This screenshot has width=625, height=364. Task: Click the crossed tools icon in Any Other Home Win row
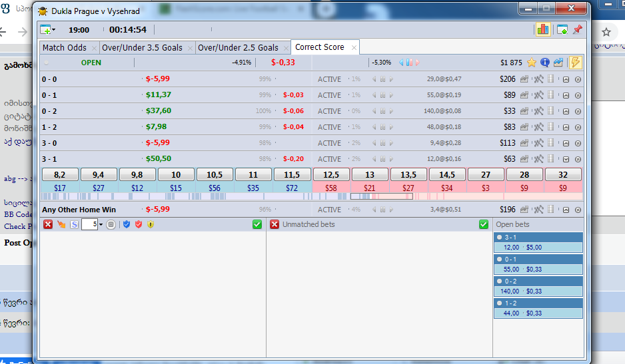pos(538,210)
